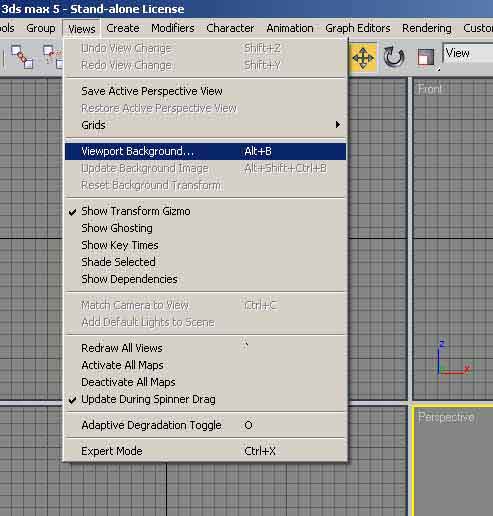493x516 pixels.
Task: Click the Front viewport label
Action: pos(430,89)
